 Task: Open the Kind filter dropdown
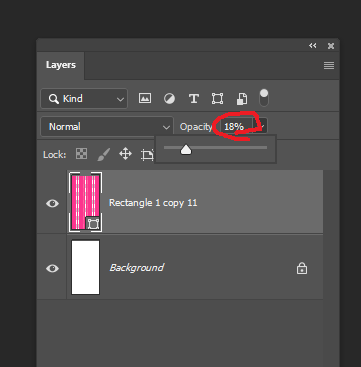click(x=84, y=98)
